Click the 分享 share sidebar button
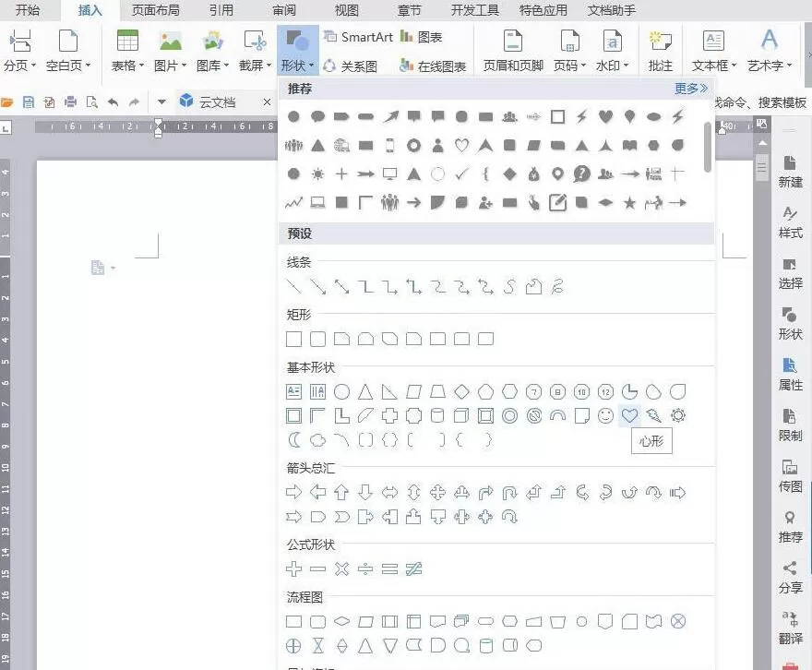The height and width of the screenshot is (670, 812). point(790,577)
